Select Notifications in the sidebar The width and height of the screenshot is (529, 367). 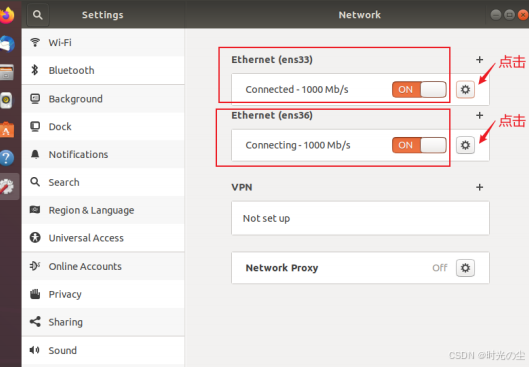(x=103, y=154)
